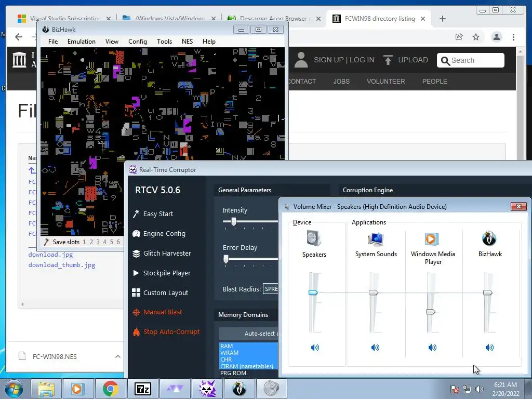The image size is (532, 399).
Task: Click the Speakers device icon
Action: [x=314, y=238]
